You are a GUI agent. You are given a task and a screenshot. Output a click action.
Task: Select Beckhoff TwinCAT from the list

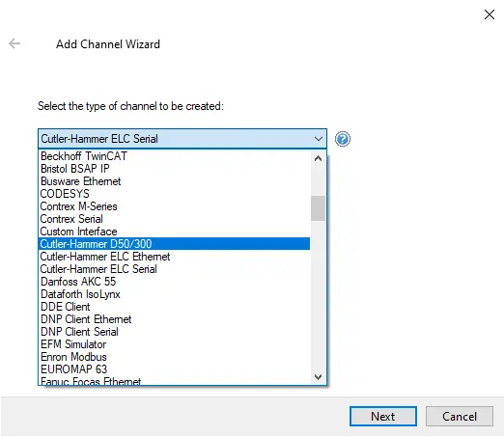click(174, 156)
